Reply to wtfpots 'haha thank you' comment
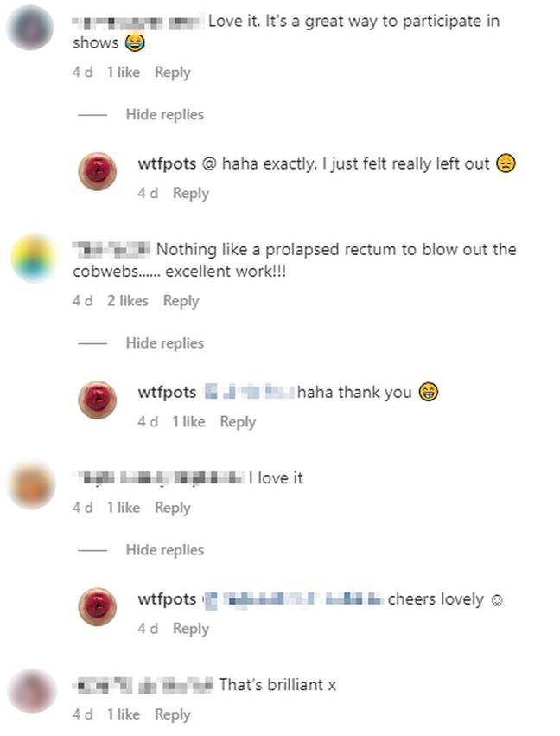The width and height of the screenshot is (560, 736). 238,422
